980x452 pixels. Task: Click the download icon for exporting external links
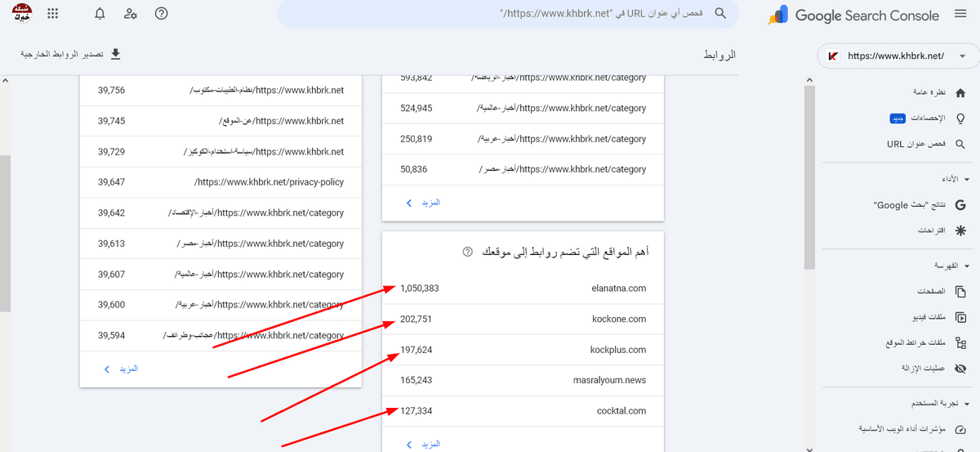coord(115,54)
